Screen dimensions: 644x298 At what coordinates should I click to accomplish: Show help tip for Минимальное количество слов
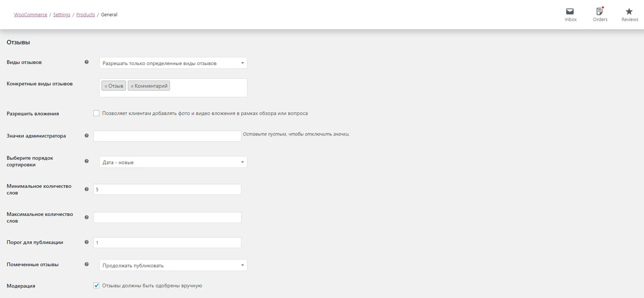coord(87,189)
